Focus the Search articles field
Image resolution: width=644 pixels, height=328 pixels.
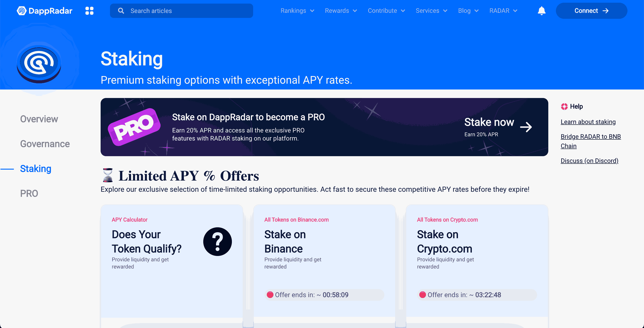(182, 11)
